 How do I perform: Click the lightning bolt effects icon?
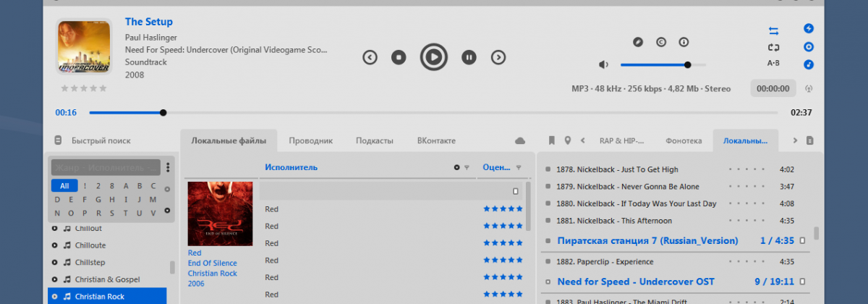pyautogui.click(x=809, y=29)
